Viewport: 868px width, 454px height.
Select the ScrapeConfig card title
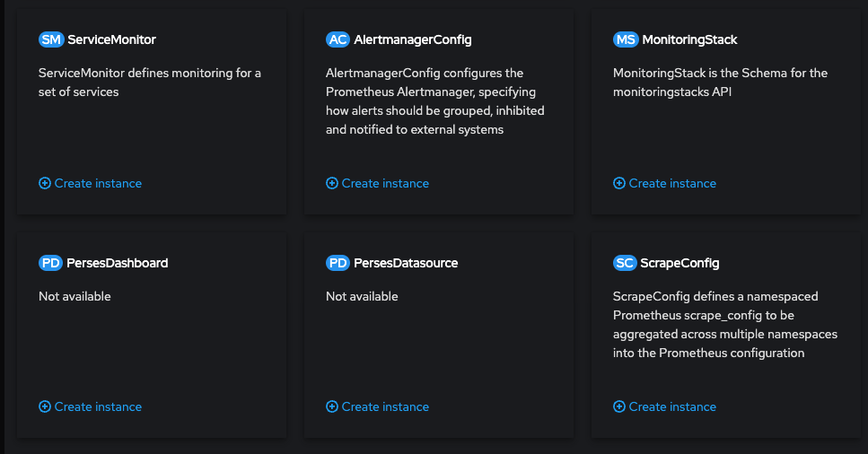(679, 263)
